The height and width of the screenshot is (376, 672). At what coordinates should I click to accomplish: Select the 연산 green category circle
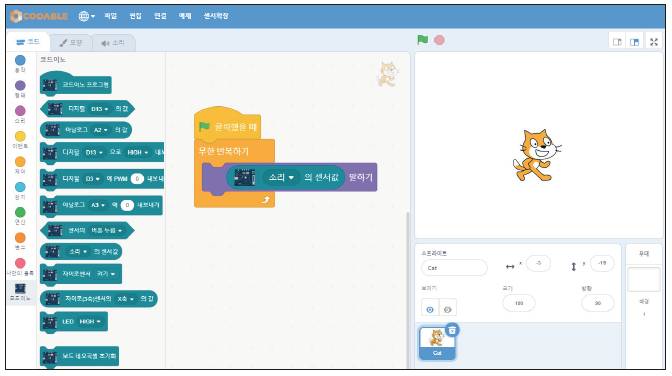tap(20, 212)
